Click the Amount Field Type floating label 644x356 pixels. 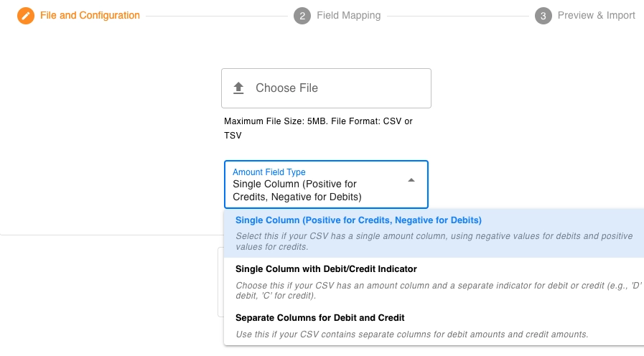coord(269,172)
